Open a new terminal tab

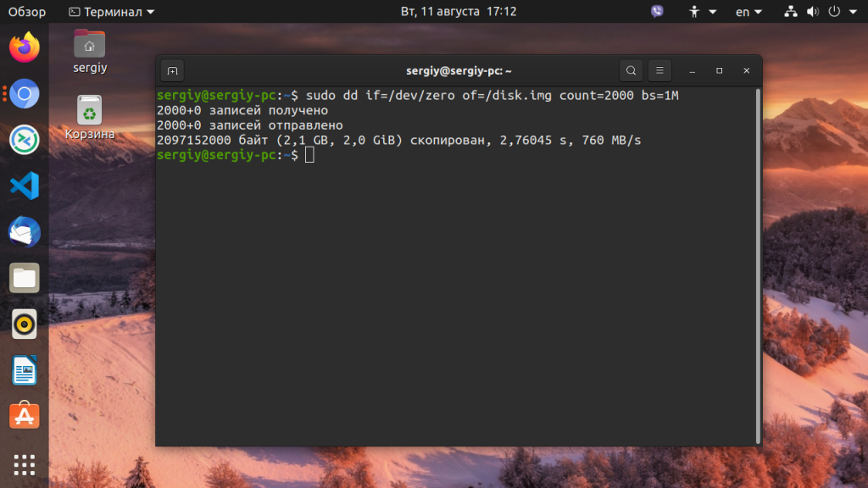[x=172, y=70]
